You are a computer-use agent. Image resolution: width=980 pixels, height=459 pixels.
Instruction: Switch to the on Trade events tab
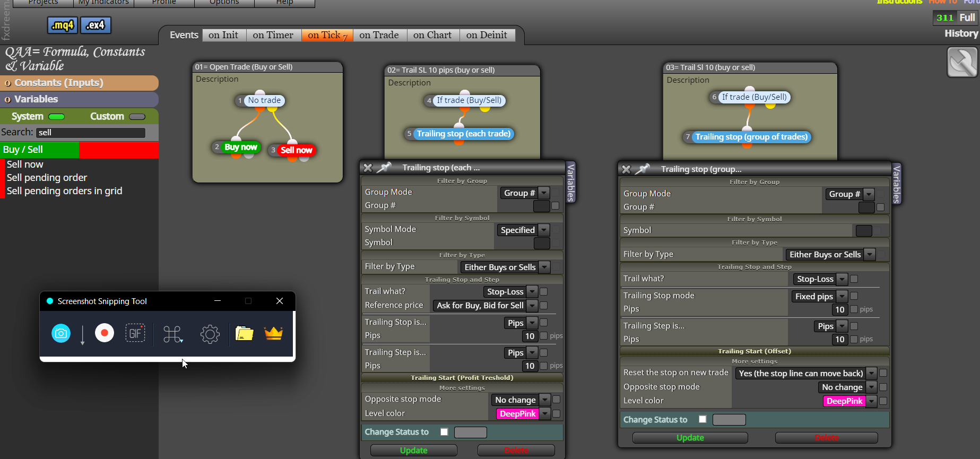pos(379,35)
